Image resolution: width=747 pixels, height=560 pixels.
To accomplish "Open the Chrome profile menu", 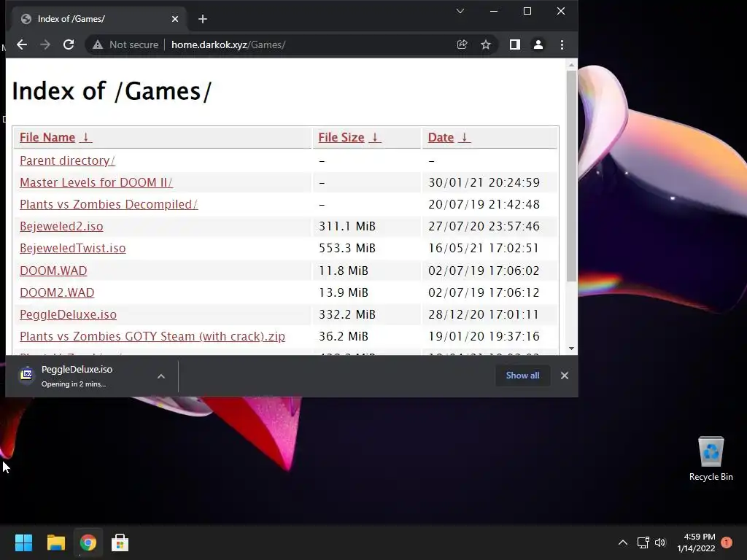I will (538, 44).
